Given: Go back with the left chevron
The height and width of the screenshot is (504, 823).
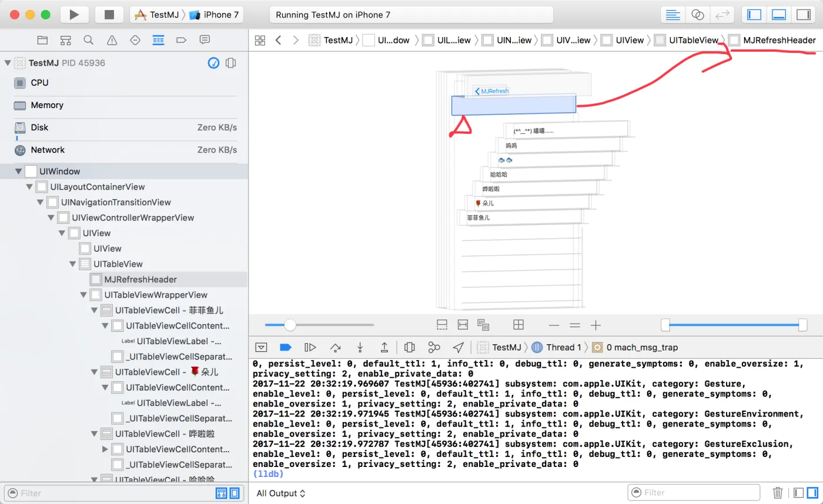Looking at the screenshot, I should pos(278,40).
